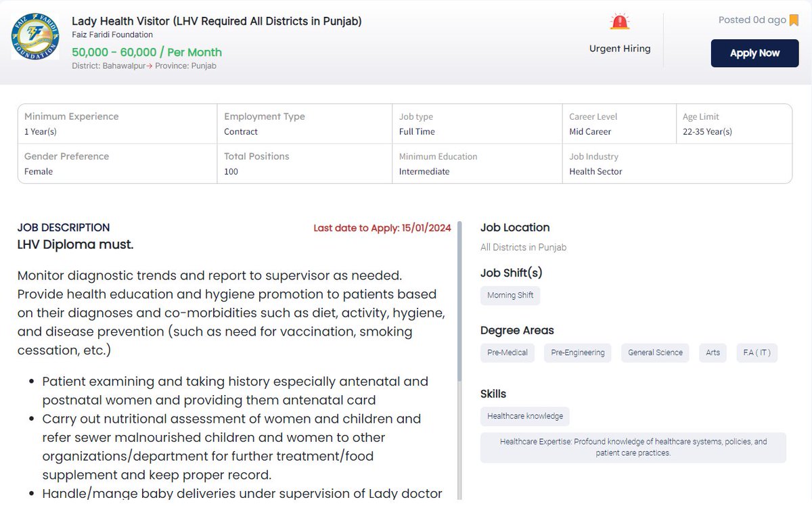Click the 'Degree Areas' heading
812x506 pixels.
(x=517, y=331)
